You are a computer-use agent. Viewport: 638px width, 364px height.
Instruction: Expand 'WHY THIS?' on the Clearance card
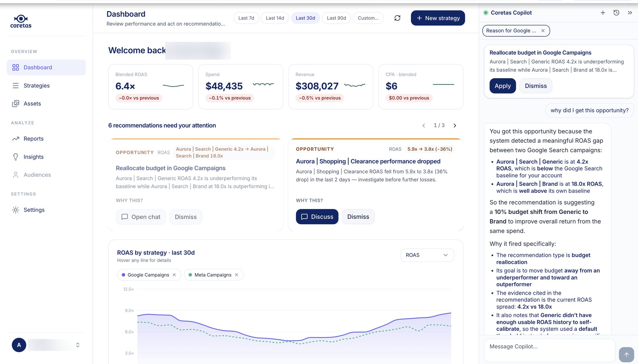[x=309, y=200]
